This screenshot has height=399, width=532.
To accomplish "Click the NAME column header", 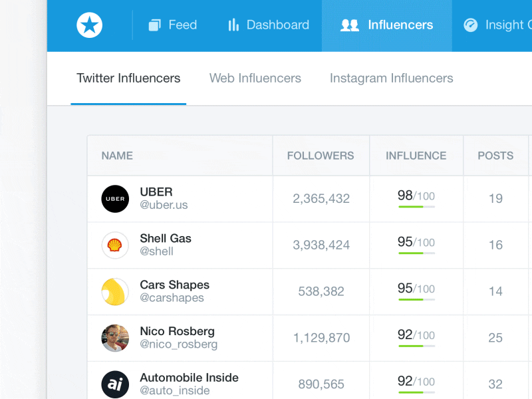I will click(117, 156).
